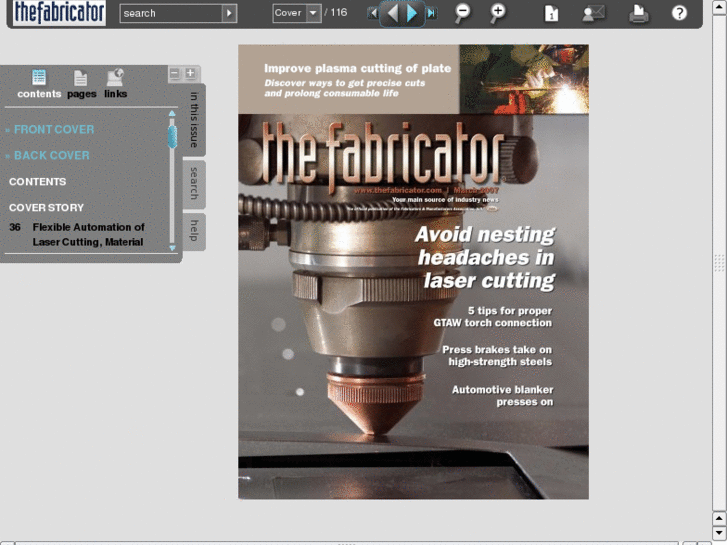Open the Cover page dropdown
Screen dimensions: 727x545
point(313,13)
